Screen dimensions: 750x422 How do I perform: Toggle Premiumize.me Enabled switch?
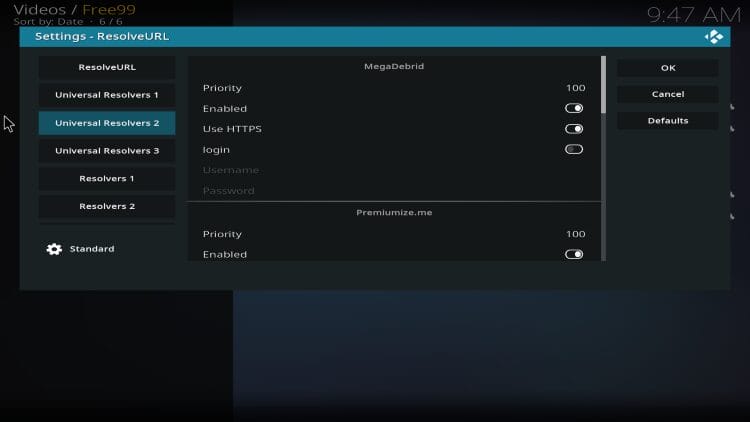coord(574,254)
